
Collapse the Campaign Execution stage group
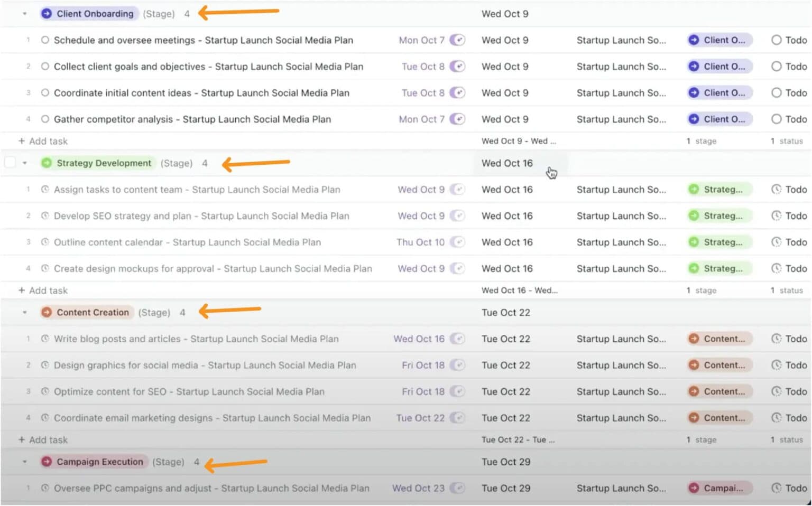pyautogui.click(x=24, y=462)
